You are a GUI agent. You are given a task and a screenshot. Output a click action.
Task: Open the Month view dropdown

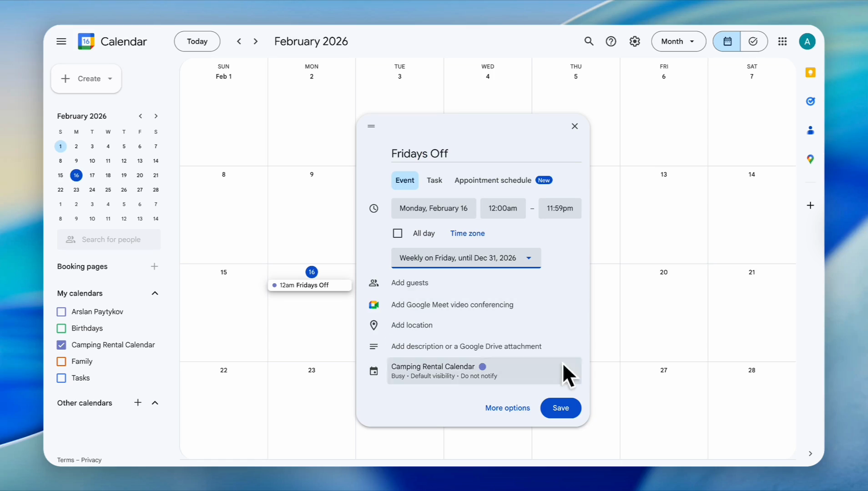678,41
